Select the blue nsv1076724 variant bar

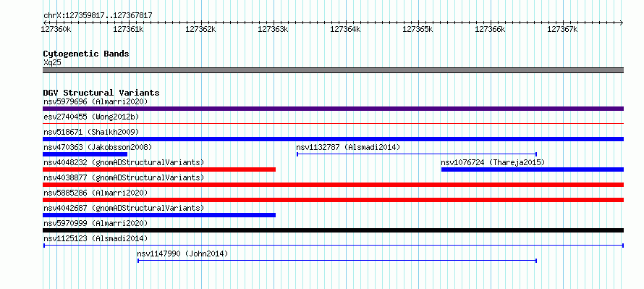(533, 169)
